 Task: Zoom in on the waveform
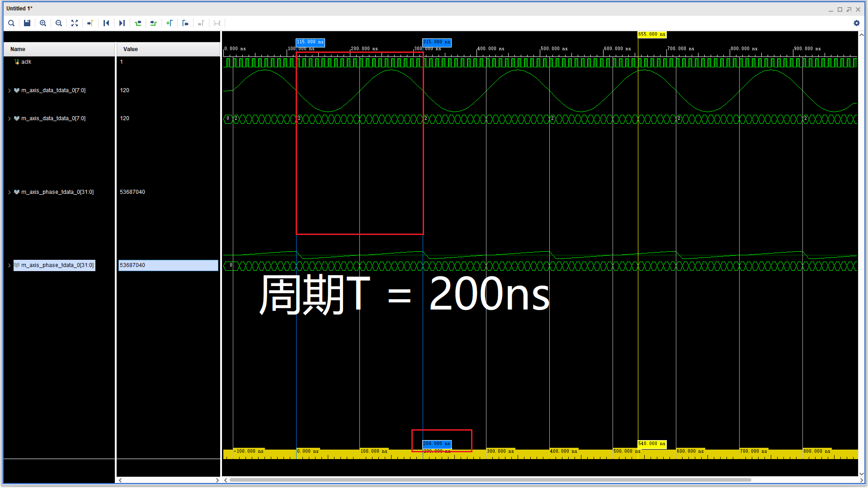click(43, 23)
